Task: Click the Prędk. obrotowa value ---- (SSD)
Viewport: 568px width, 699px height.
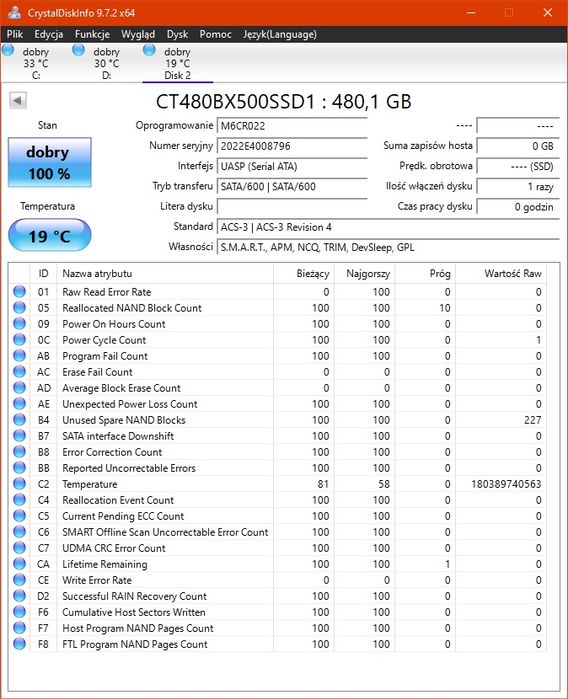Action: (x=518, y=166)
